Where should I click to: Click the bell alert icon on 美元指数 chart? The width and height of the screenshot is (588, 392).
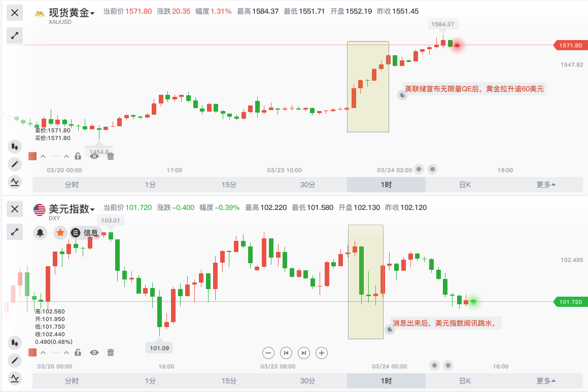(x=40, y=233)
